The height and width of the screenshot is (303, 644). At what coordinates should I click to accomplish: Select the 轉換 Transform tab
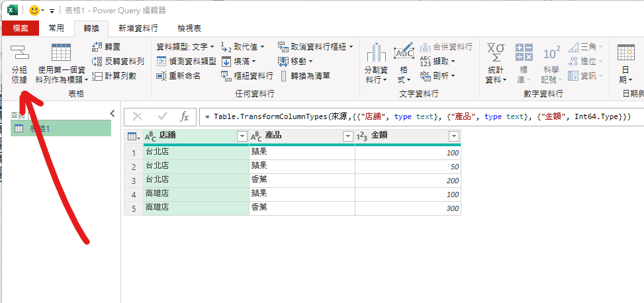91,28
